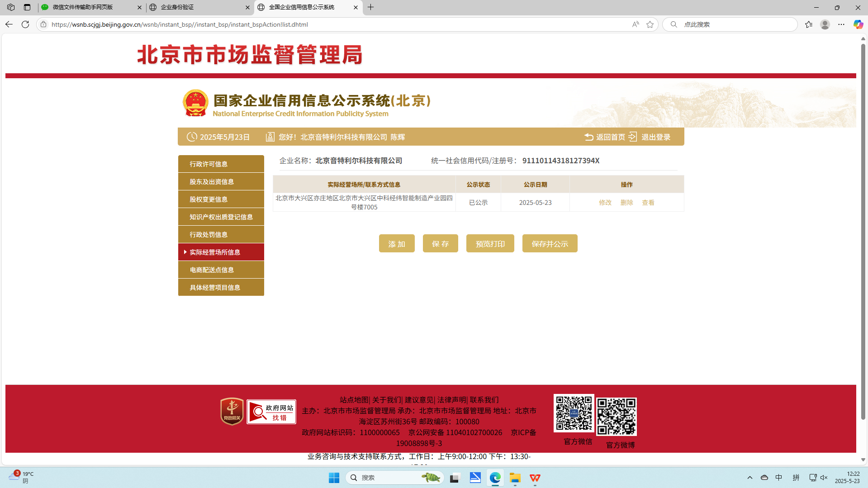Show hidden system tray icons

point(750,478)
